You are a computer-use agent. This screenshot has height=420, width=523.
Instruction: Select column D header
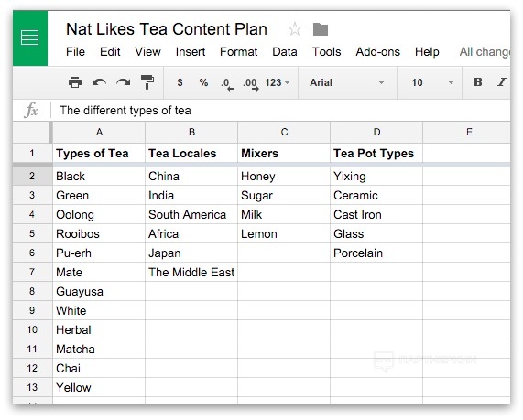(376, 133)
